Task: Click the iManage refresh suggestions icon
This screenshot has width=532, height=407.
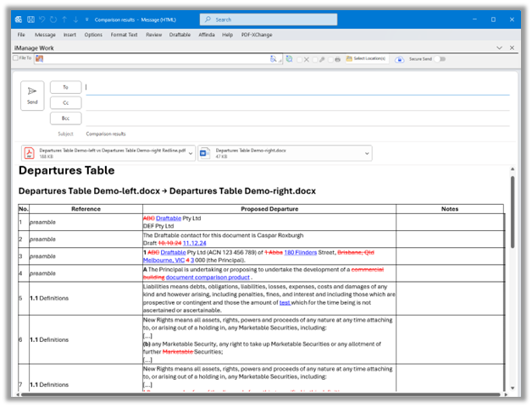Action: (x=289, y=59)
